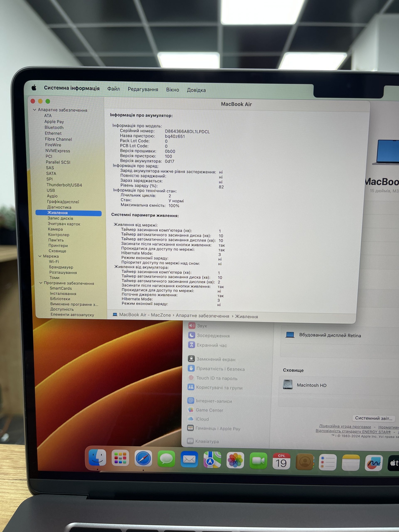Select Bluetooth in the hardware list
The height and width of the screenshot is (532, 399).
pyautogui.click(x=54, y=127)
